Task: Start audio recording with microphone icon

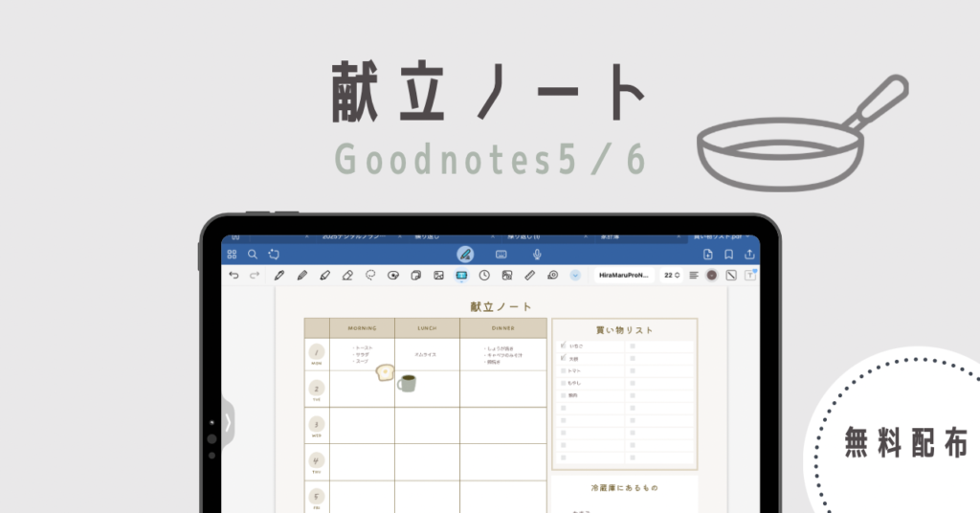Action: pos(537,255)
